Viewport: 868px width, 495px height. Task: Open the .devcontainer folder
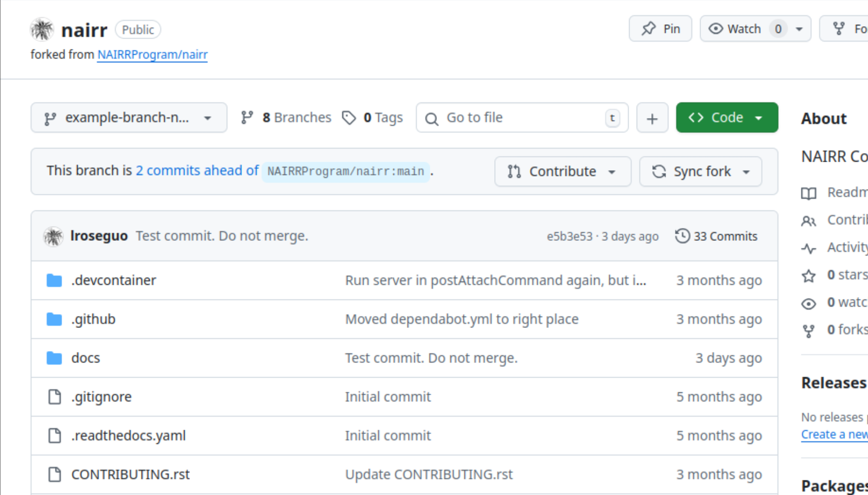[114, 280]
